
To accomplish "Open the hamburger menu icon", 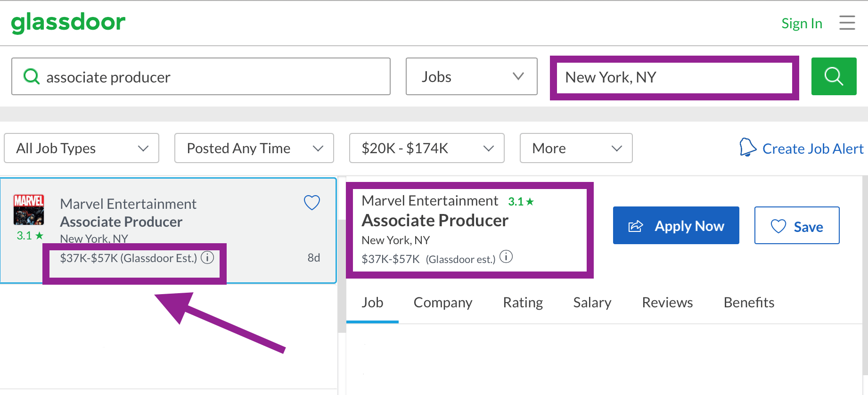I will pos(847,23).
